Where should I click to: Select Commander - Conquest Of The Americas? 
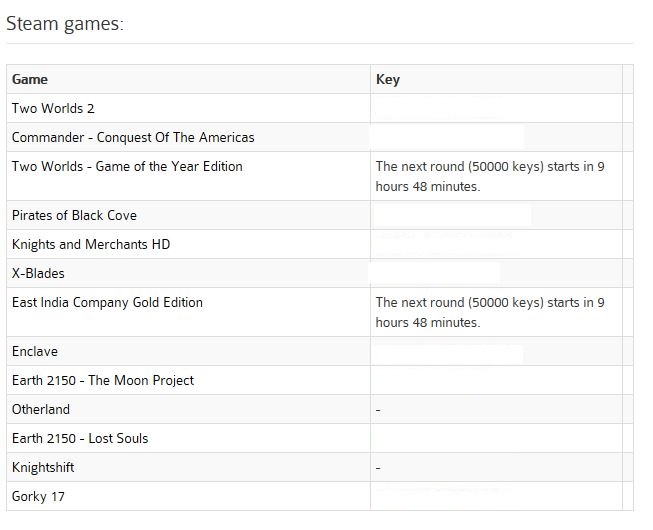pos(133,137)
